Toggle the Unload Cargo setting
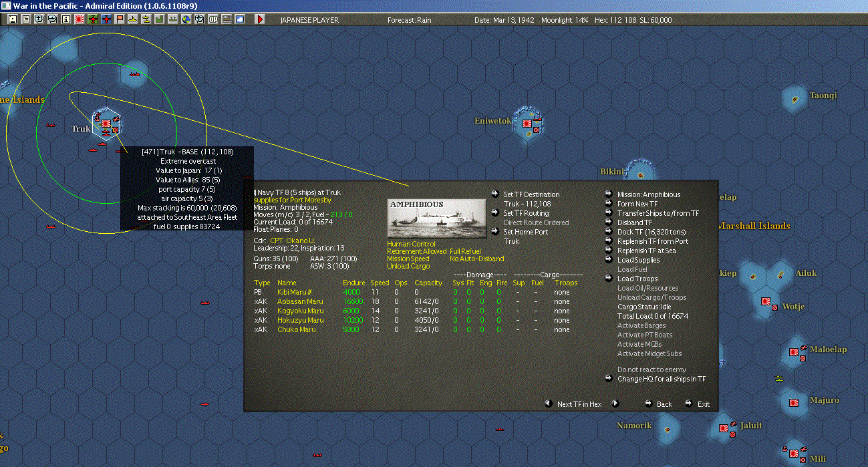This screenshot has width=868, height=467. [408, 266]
